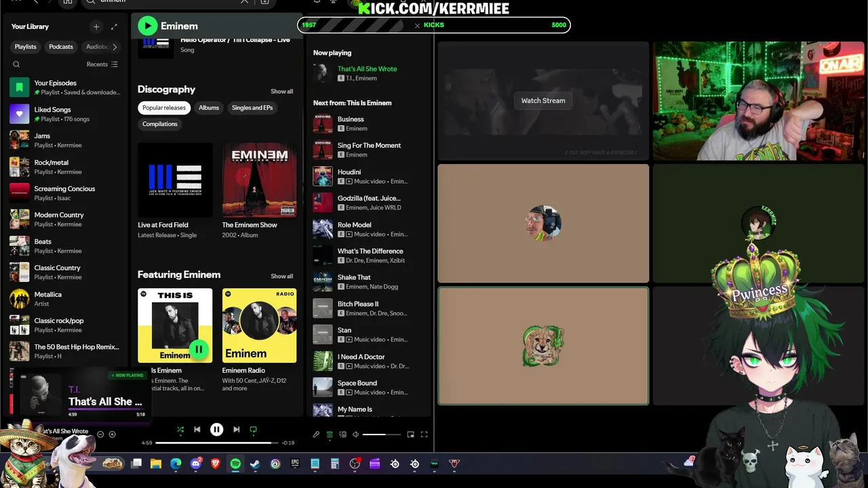The height and width of the screenshot is (488, 868).
Task: Select the cheetah avatar tile in the call
Action: 543,346
